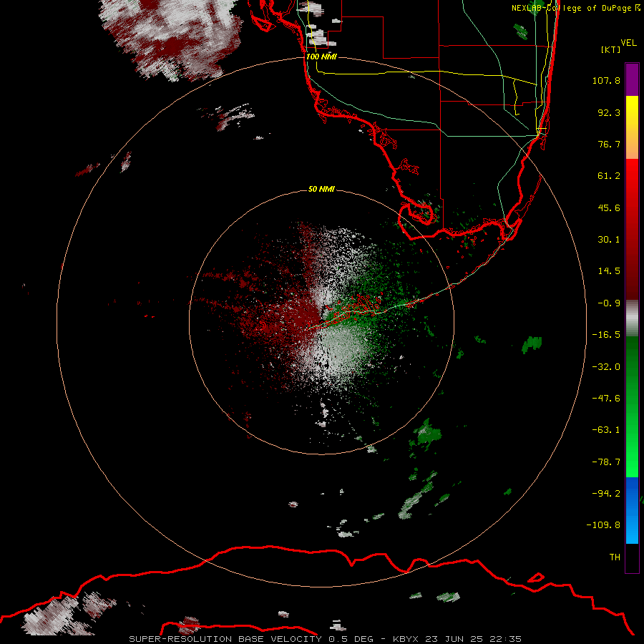Click the -109.8 legend value
Viewport: 644px width, 644px height.
tap(604, 525)
